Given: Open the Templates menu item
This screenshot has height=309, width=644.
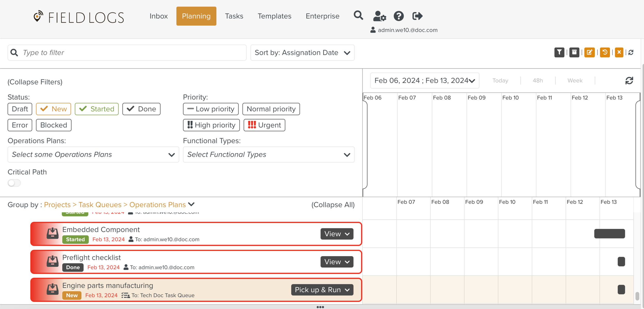Looking at the screenshot, I should point(274,16).
